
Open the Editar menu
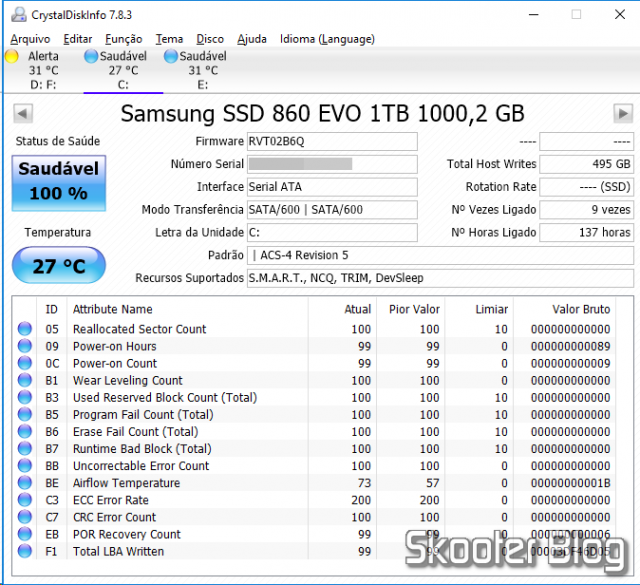point(78,39)
